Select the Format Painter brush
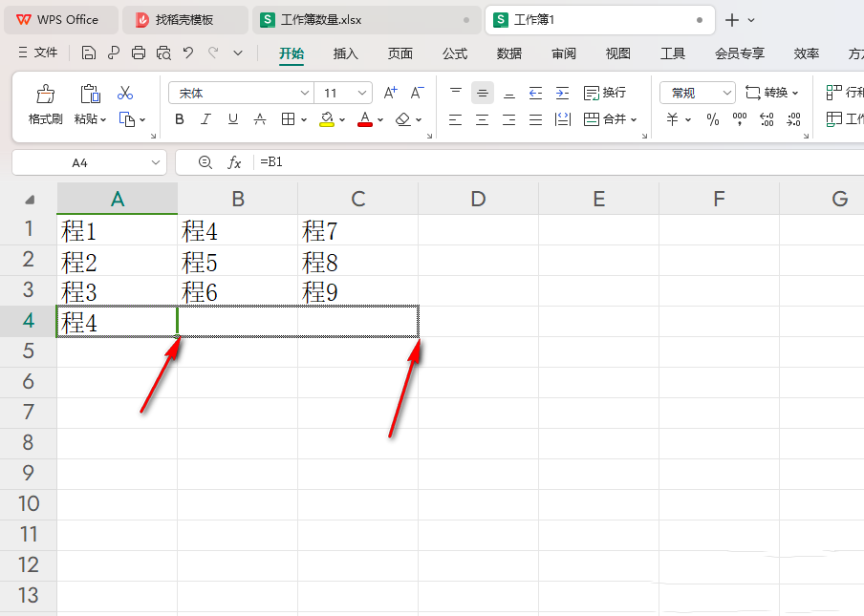 (x=45, y=94)
